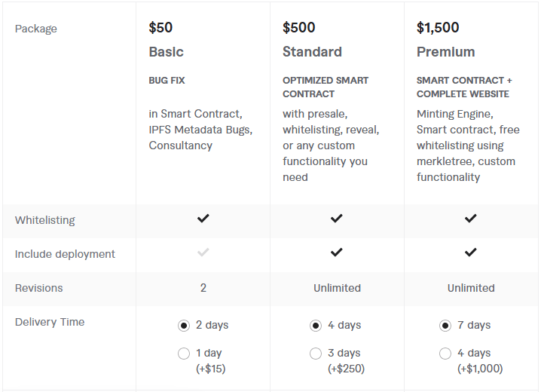Viewport: 541px width, 392px height.
Task: Click the Basic package title
Action: (x=167, y=52)
